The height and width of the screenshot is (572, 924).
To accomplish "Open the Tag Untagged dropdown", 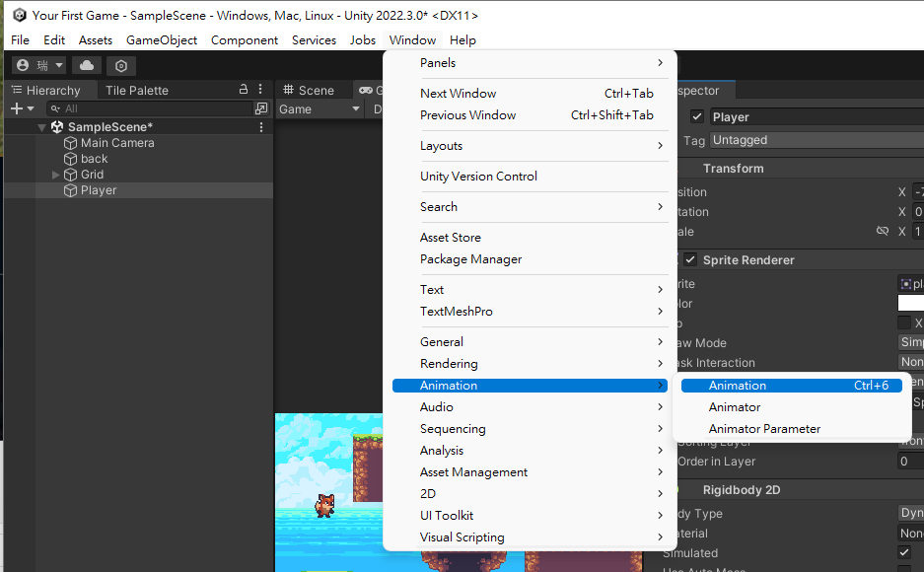I will coord(817,140).
